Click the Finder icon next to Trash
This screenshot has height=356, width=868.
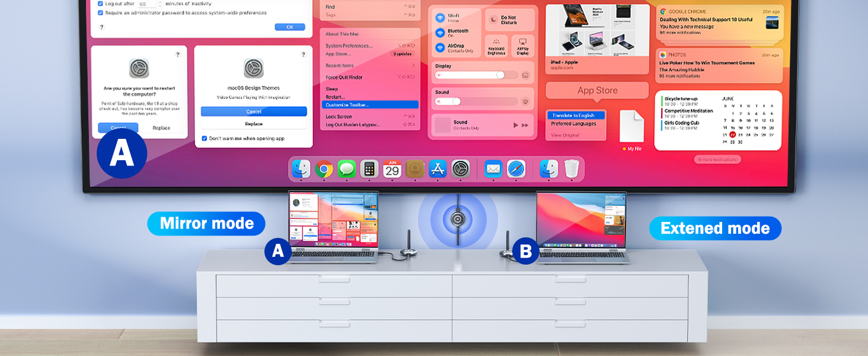click(548, 169)
